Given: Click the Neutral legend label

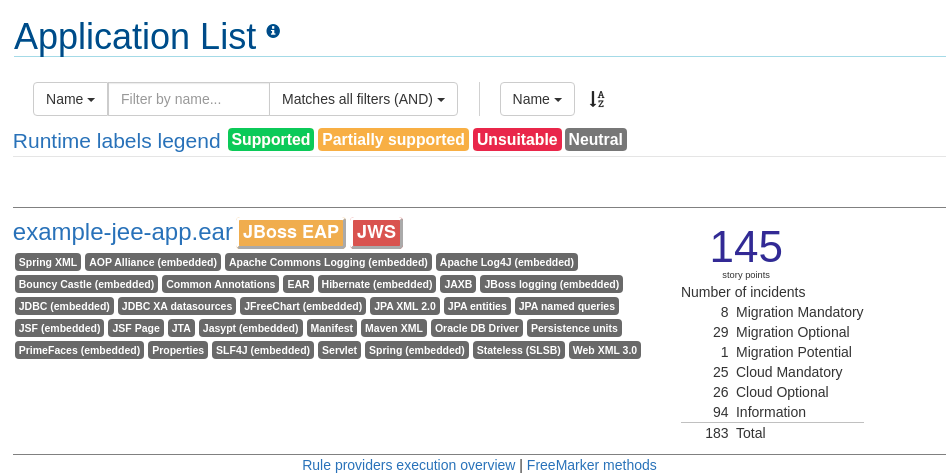Looking at the screenshot, I should 596,139.
